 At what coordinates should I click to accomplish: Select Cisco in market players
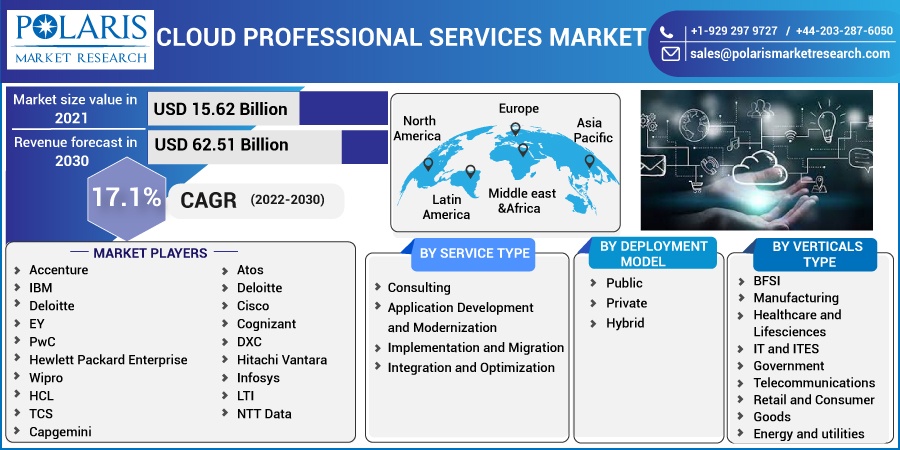tap(253, 305)
